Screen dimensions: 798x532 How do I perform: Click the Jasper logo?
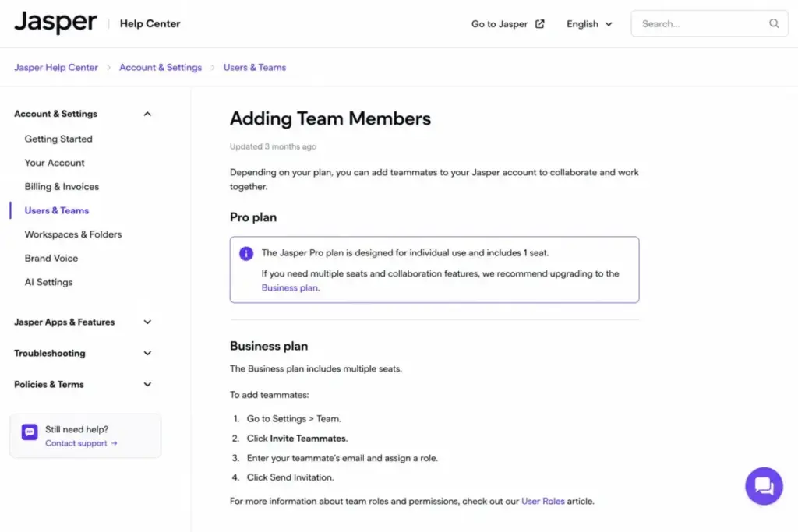(x=55, y=23)
